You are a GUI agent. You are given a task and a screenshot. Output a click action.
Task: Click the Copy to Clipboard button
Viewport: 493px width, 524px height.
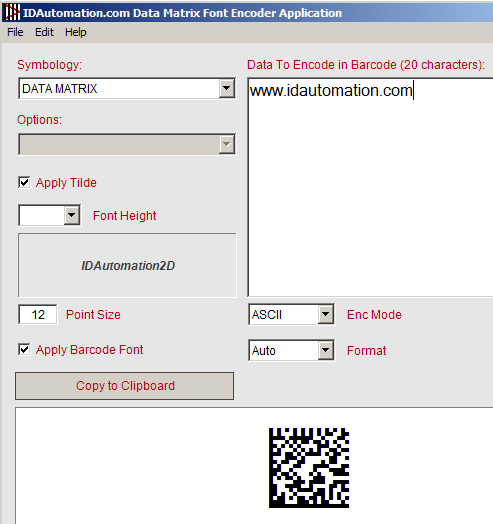click(125, 386)
